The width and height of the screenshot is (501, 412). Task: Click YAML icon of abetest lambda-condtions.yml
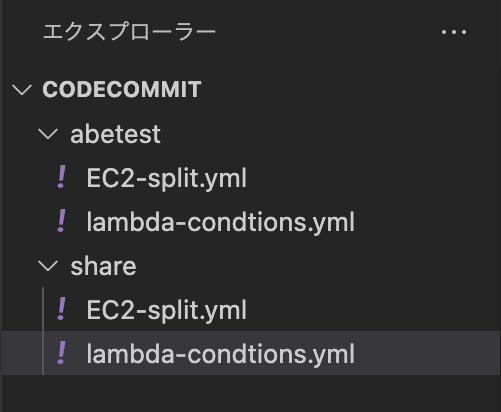click(x=61, y=221)
